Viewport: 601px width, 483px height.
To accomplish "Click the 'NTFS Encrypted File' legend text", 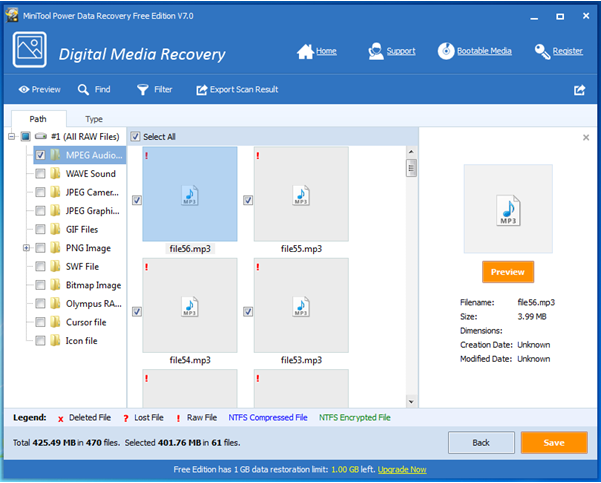I will click(355, 417).
